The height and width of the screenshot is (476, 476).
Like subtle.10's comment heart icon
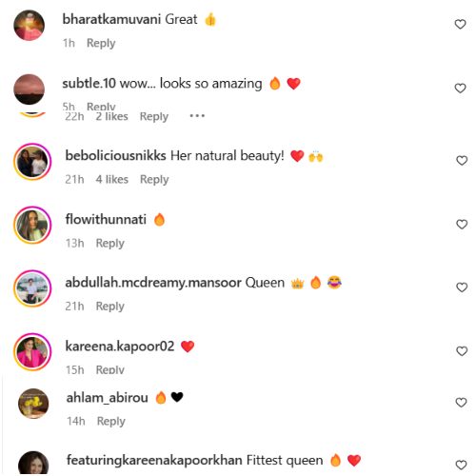point(460,88)
